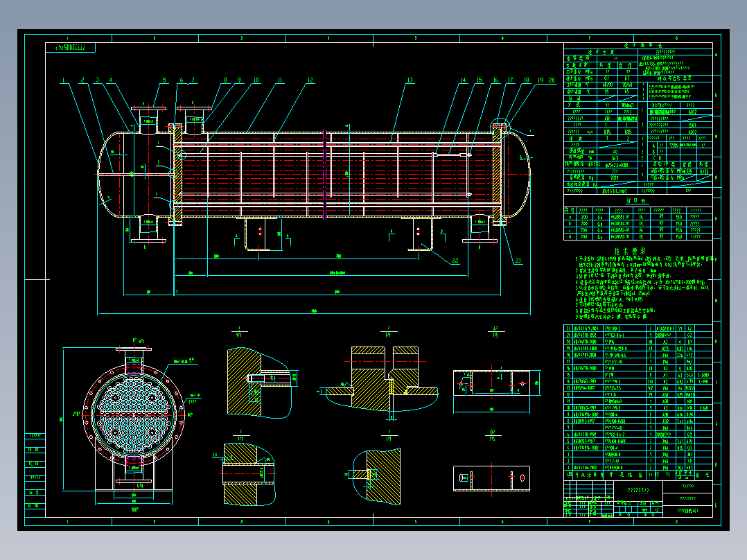This screenshot has width=747, height=560.
Task: Select the right elliptical head of vessel
Action: click(x=519, y=175)
